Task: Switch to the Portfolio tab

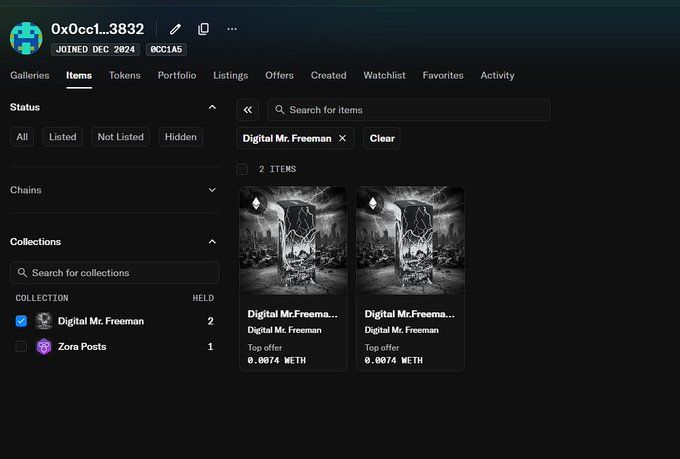Action: pyautogui.click(x=177, y=75)
